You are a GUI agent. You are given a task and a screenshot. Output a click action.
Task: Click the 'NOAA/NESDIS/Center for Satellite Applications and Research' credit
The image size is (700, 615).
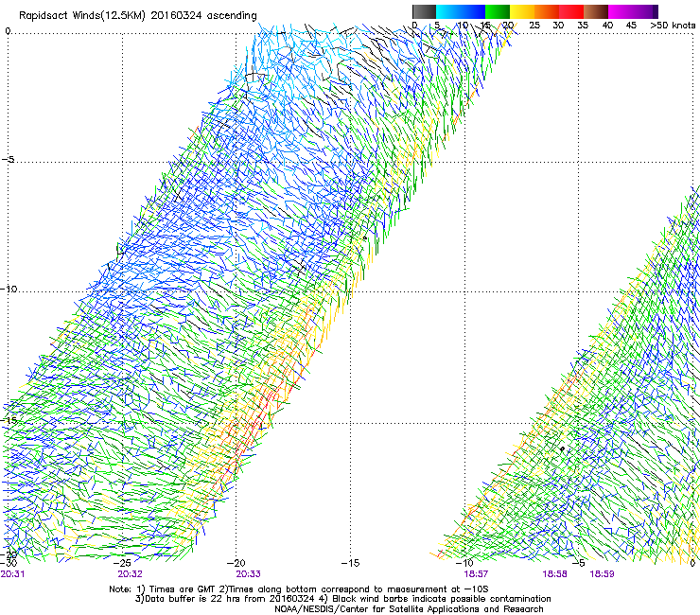pos(409,609)
